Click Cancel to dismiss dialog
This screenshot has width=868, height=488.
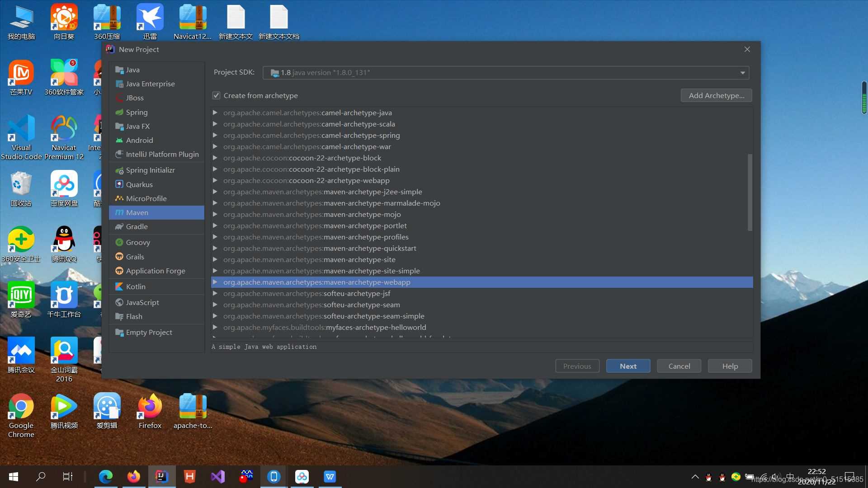click(679, 366)
